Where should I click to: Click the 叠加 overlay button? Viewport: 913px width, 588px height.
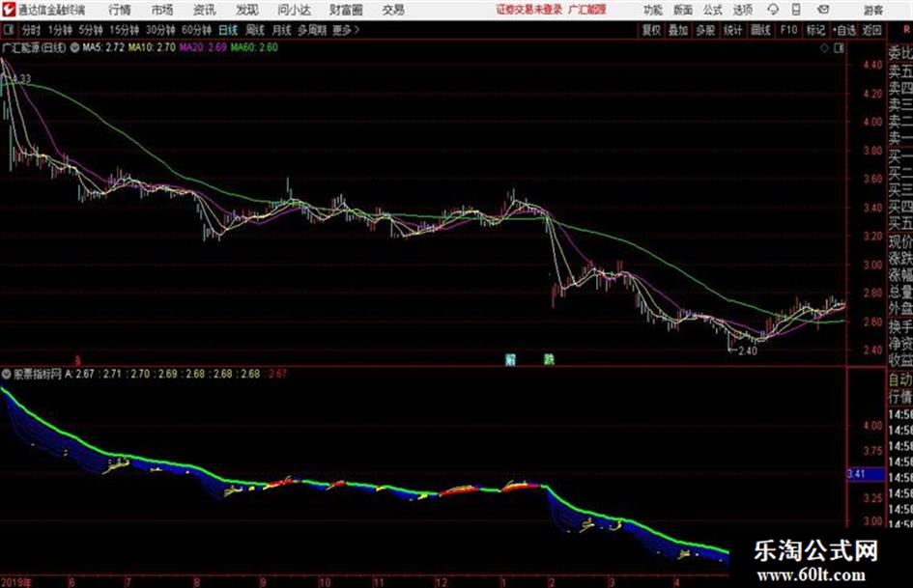[x=678, y=30]
